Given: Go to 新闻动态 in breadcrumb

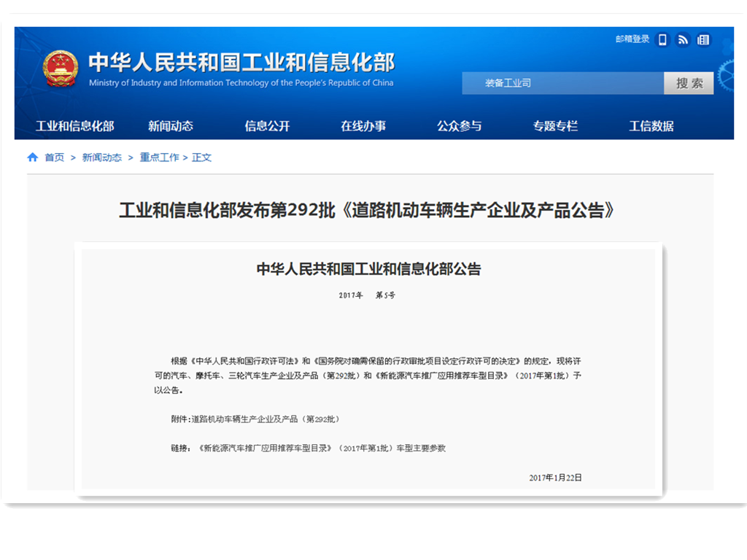Looking at the screenshot, I should (102, 157).
